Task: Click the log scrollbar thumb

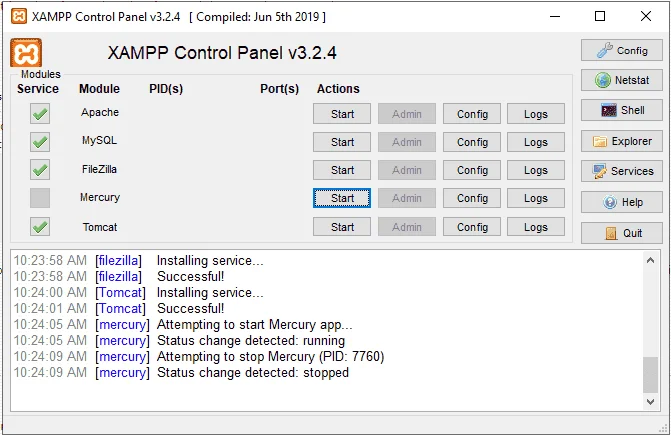Action: [x=650, y=375]
